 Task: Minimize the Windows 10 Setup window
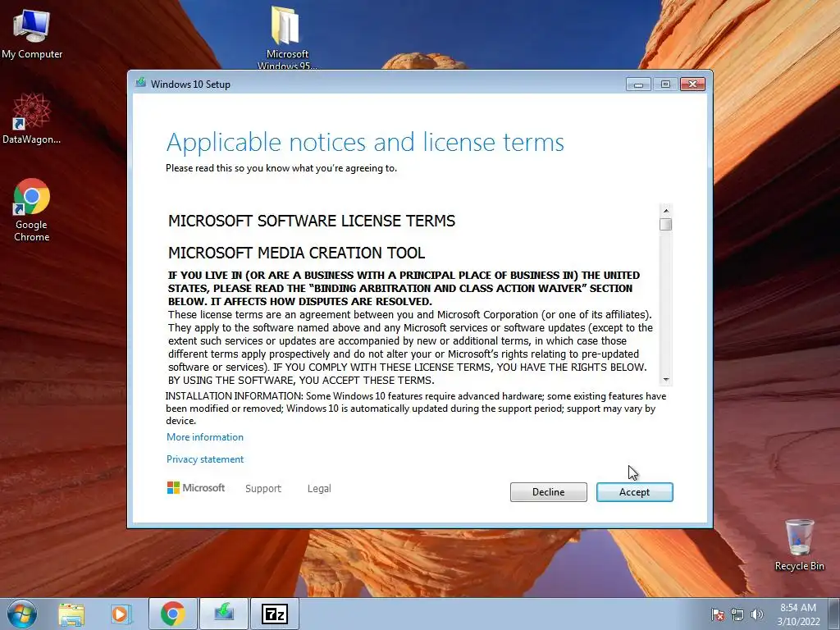coord(638,84)
